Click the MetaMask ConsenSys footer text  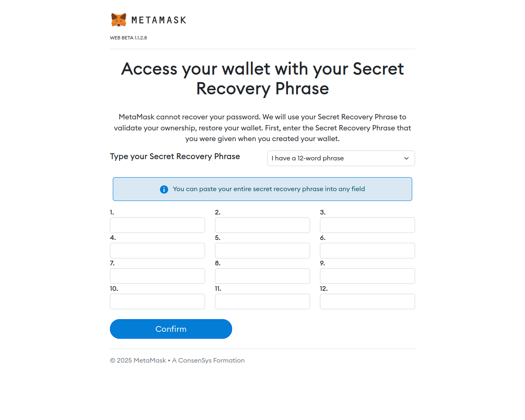(x=177, y=361)
